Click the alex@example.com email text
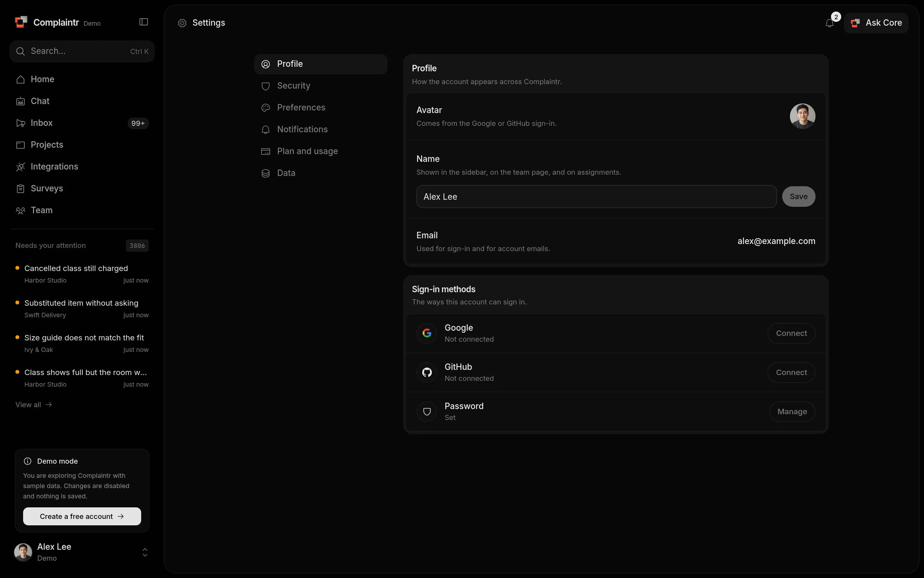 [776, 241]
